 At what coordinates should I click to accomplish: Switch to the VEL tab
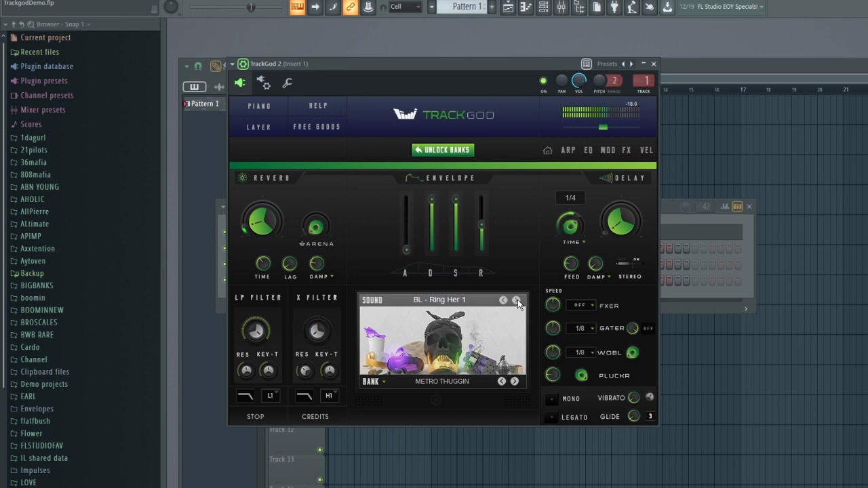pos(646,150)
